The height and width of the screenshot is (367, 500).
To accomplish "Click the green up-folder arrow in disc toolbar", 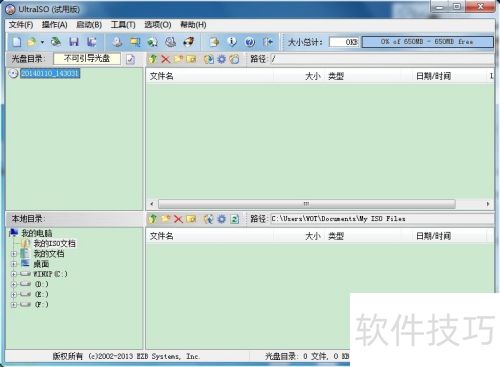I will [x=153, y=59].
